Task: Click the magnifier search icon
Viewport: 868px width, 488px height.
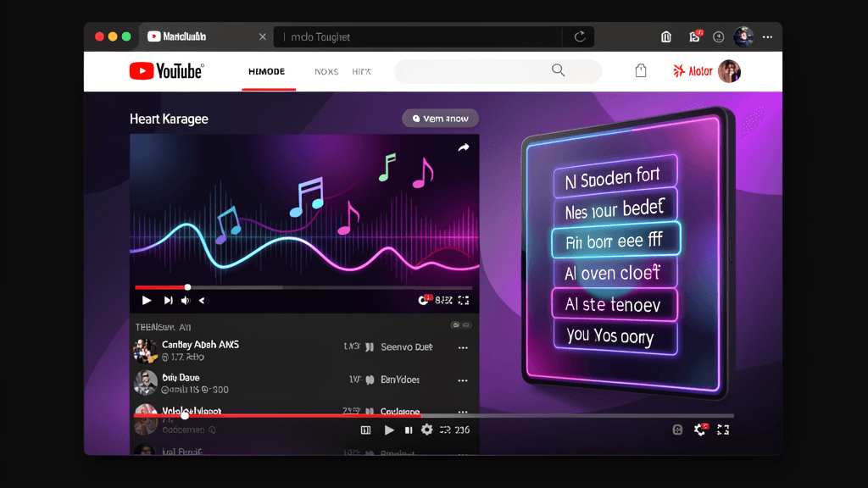Action: 558,70
